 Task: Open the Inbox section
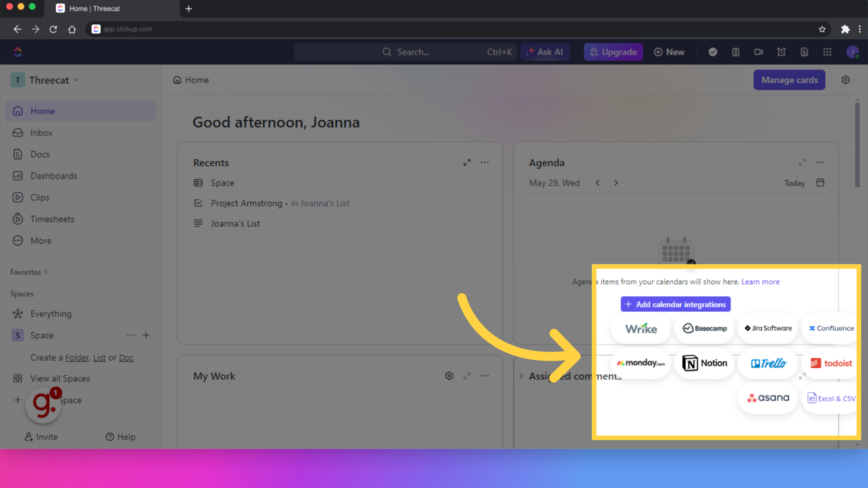(x=41, y=132)
